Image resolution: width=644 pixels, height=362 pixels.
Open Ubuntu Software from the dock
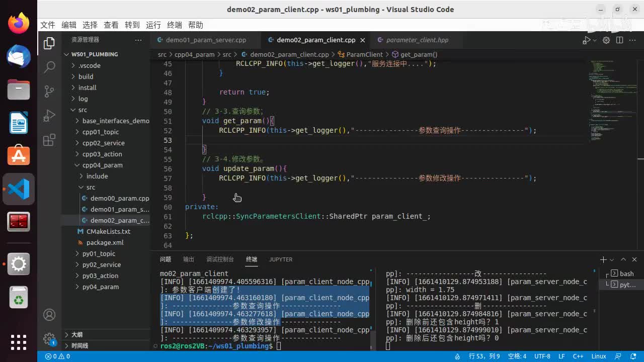[19, 156]
